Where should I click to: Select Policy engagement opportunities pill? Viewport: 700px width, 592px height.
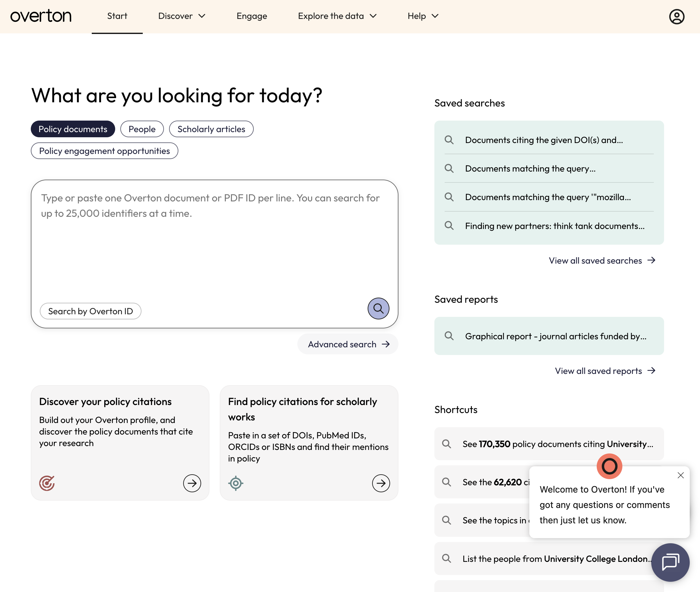[104, 151]
